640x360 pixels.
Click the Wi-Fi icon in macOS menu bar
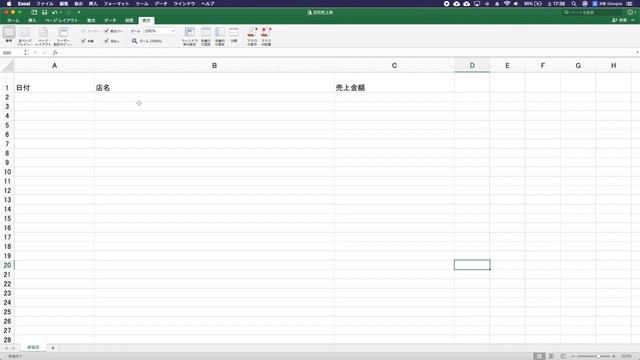(x=507, y=4)
